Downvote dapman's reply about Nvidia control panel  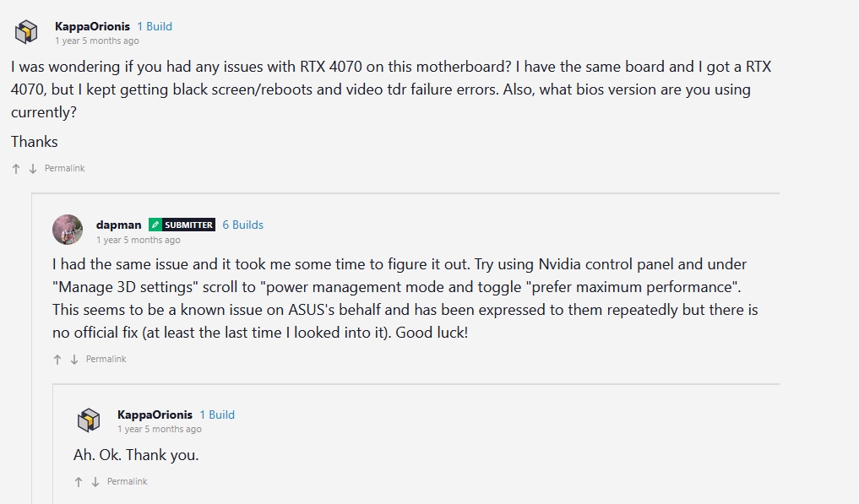[x=74, y=360]
